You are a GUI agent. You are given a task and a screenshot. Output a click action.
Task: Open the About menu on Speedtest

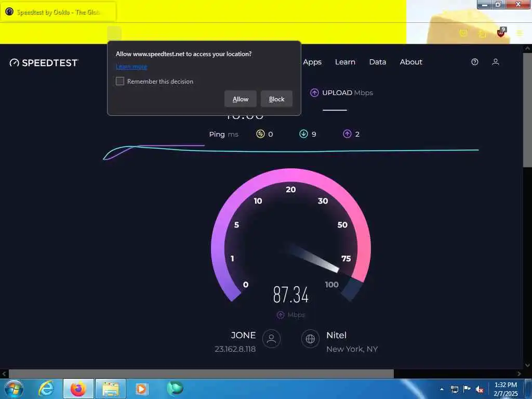pos(411,62)
